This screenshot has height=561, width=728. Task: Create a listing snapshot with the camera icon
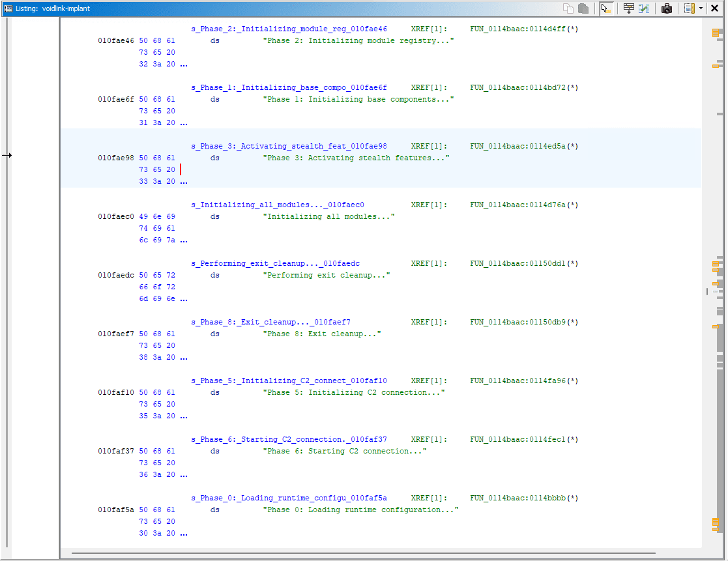coord(667,8)
